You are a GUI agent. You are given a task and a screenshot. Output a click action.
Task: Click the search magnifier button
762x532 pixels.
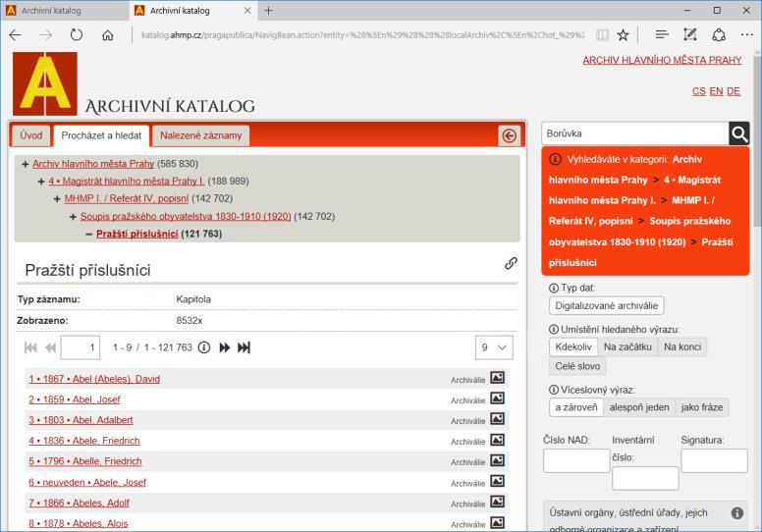739,133
